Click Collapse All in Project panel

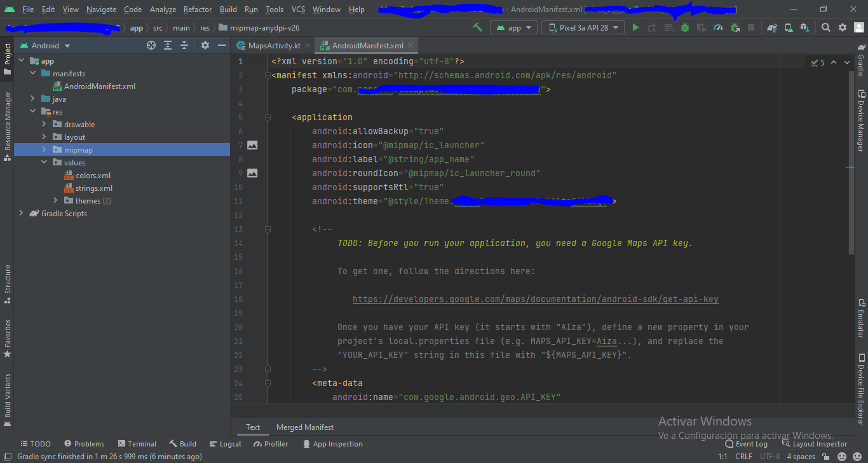coord(184,45)
